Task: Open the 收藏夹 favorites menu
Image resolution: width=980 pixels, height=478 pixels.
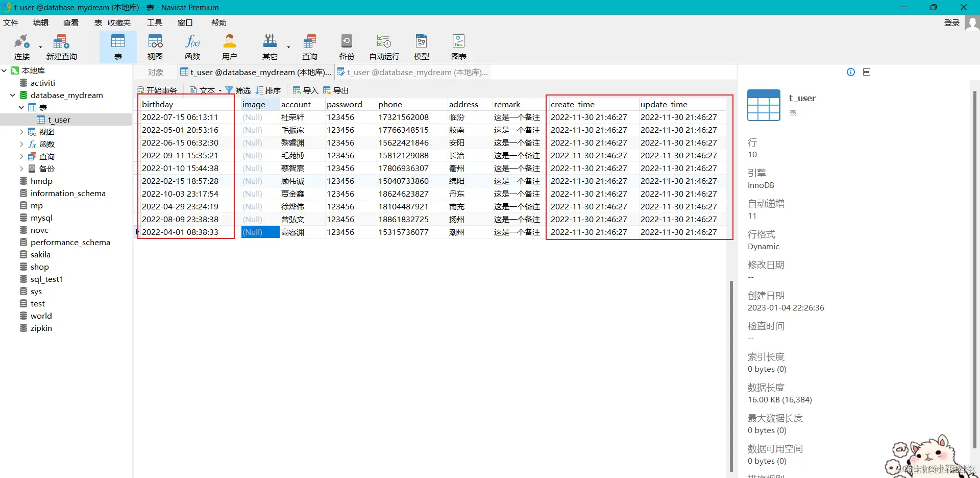Action: point(119,23)
